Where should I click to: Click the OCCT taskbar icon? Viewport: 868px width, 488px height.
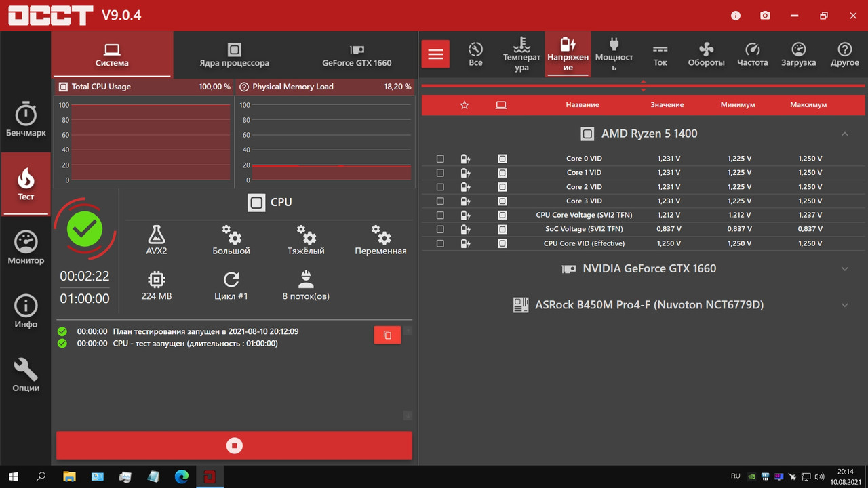click(210, 476)
